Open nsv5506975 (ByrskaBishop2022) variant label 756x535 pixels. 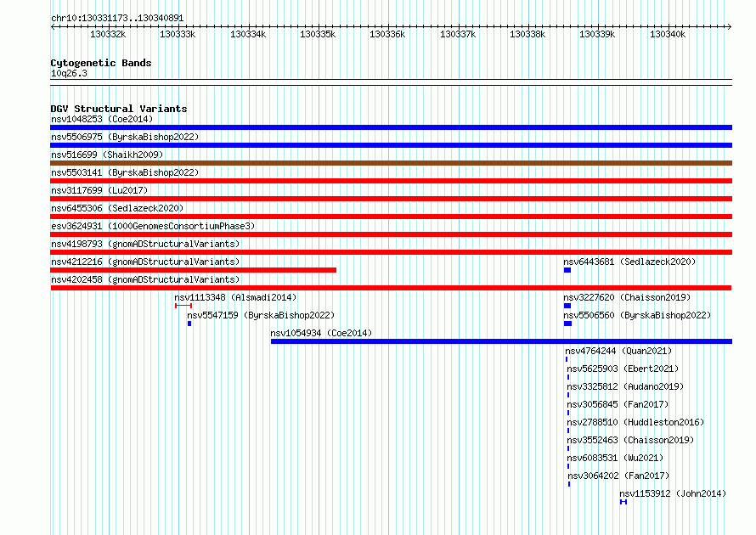[125, 137]
